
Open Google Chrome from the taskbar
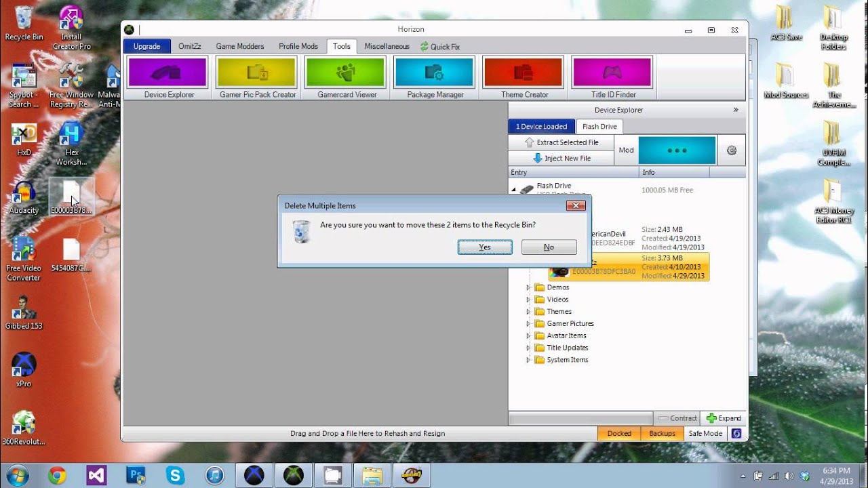coord(57,476)
